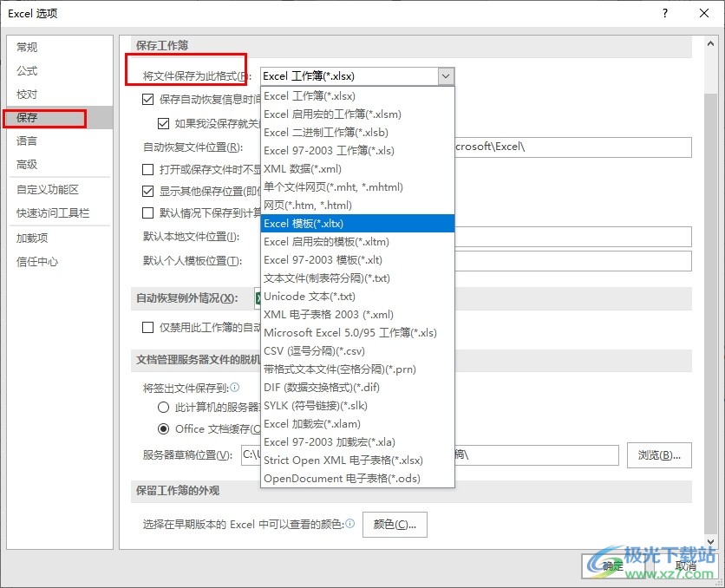Close the Excel 选项 dialog

[x=703, y=13]
